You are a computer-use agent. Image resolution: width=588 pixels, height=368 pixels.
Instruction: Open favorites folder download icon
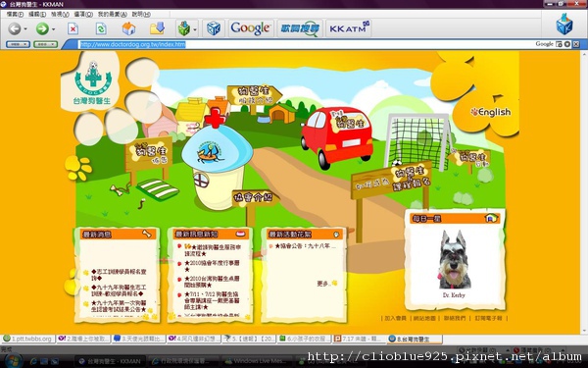coord(157,28)
